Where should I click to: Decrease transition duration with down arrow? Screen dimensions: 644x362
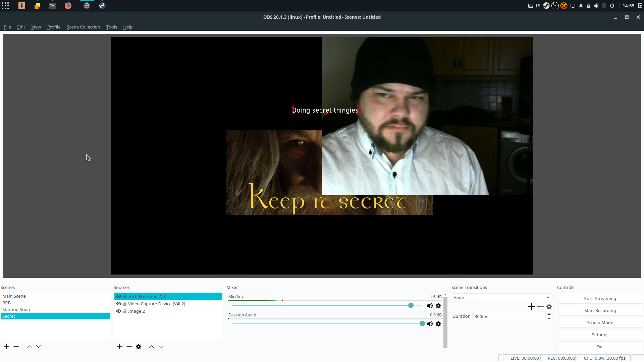coord(549,318)
